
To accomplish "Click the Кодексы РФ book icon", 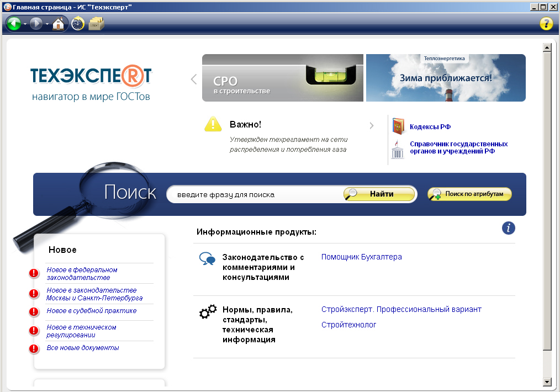I will click(x=398, y=126).
